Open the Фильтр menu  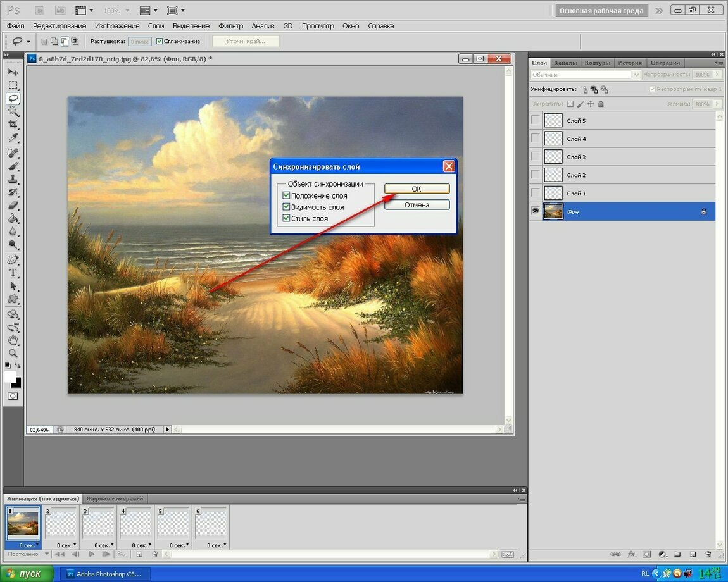click(x=231, y=26)
